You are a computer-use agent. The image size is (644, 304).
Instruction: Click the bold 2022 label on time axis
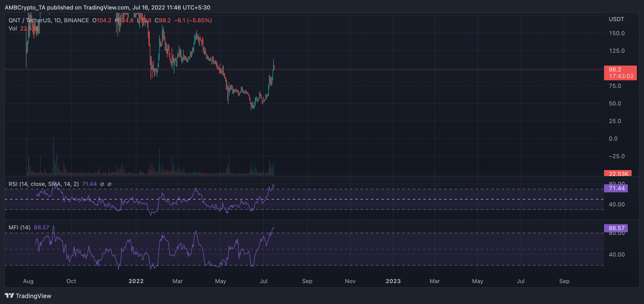136,281
